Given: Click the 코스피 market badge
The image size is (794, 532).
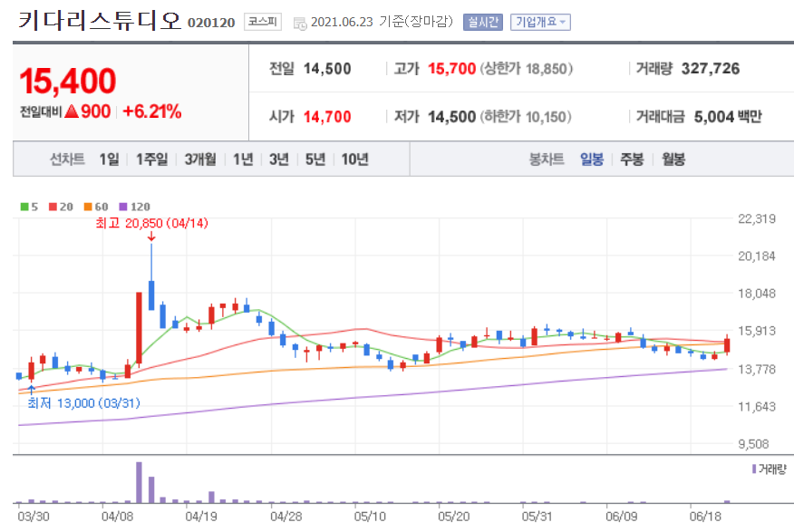Looking at the screenshot, I should click(262, 22).
